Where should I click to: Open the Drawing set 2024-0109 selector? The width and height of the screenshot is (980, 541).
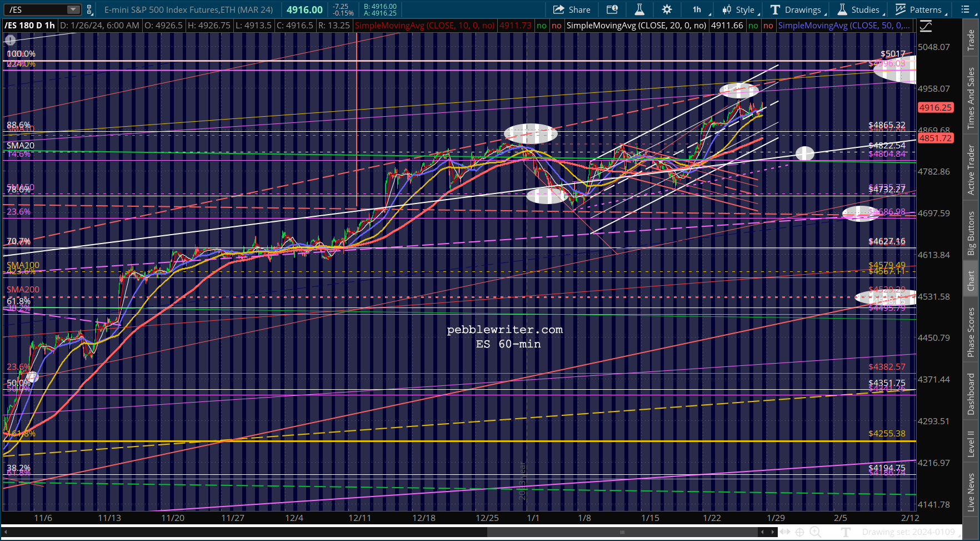pyautogui.click(x=912, y=532)
